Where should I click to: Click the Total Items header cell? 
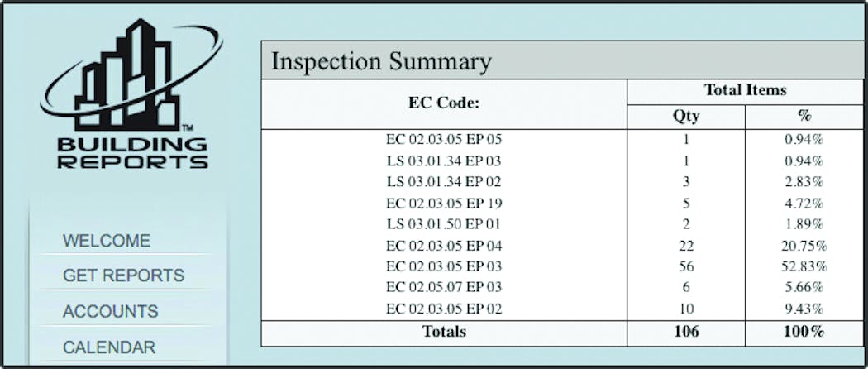(x=745, y=91)
